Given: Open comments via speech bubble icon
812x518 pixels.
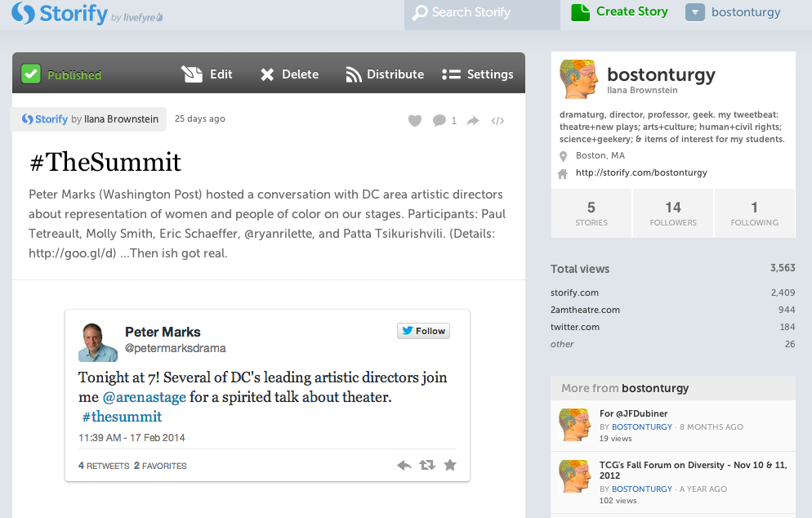Looking at the screenshot, I should [439, 121].
